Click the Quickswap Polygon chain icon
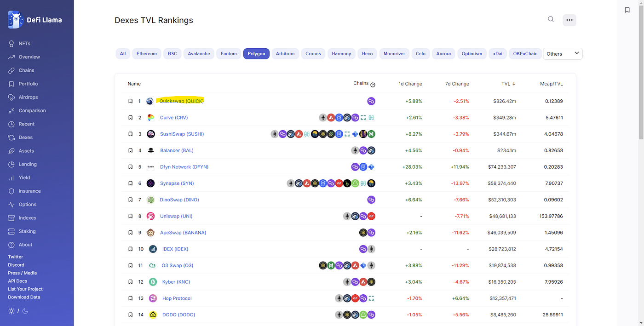 371,101
